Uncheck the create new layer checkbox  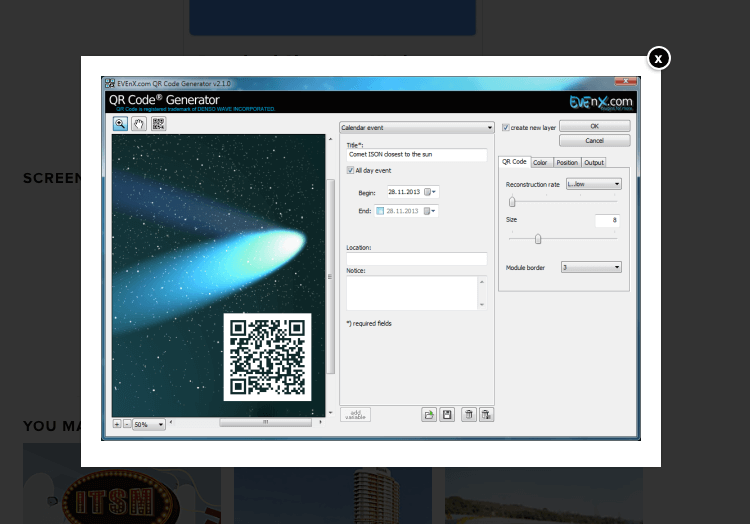506,128
